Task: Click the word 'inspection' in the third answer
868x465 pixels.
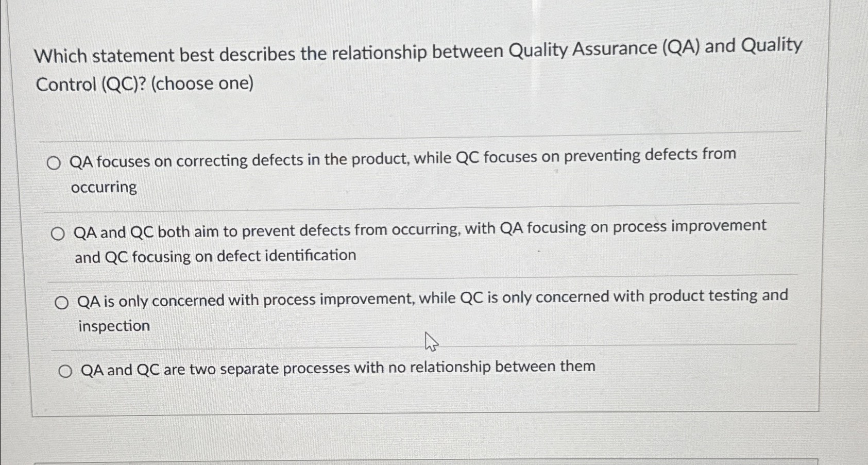Action: [113, 325]
